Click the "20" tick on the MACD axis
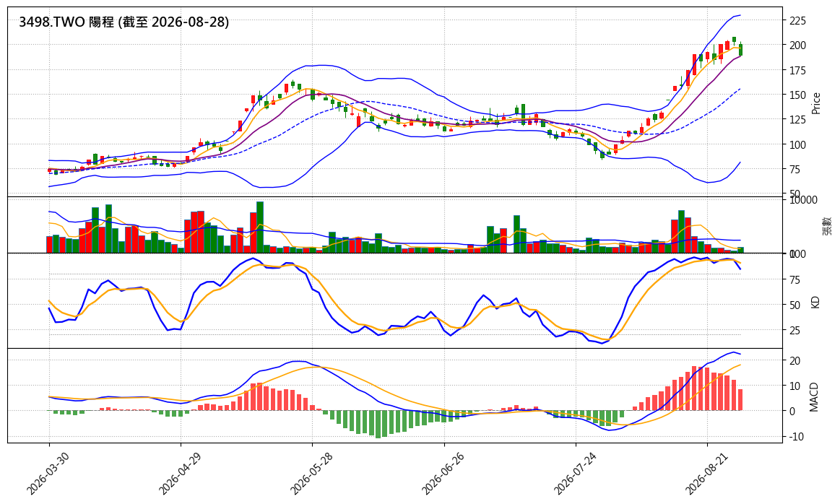This screenshot has height=504, width=840. click(x=795, y=361)
